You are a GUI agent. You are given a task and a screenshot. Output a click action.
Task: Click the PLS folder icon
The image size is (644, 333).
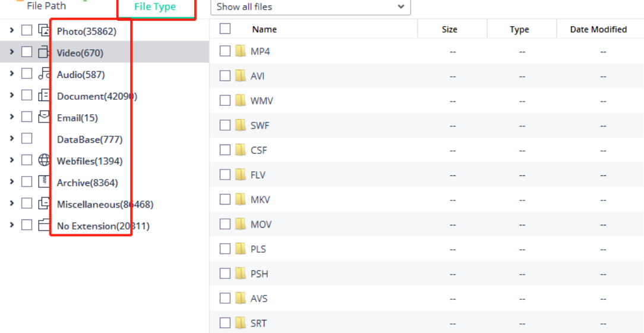click(x=240, y=249)
